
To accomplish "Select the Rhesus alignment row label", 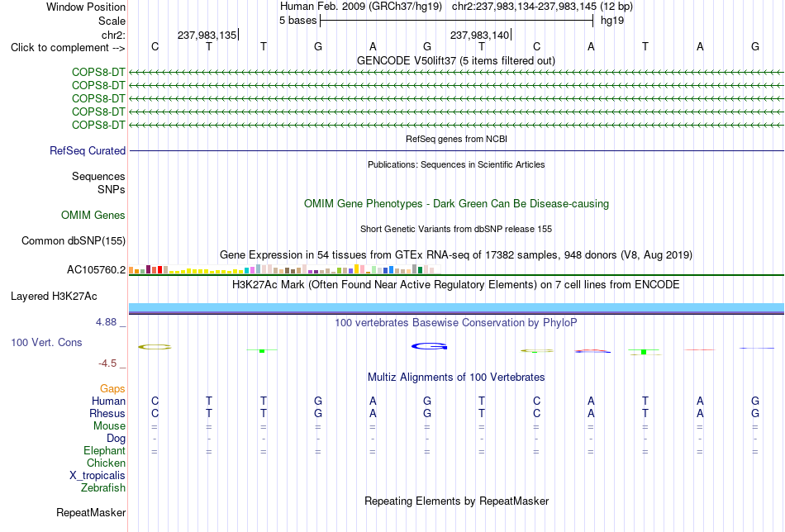I will click(x=107, y=413).
